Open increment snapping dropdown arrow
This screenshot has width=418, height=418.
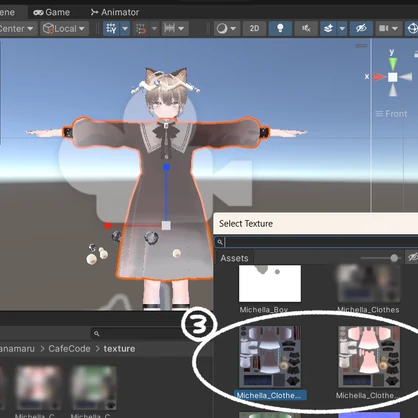click(181, 29)
